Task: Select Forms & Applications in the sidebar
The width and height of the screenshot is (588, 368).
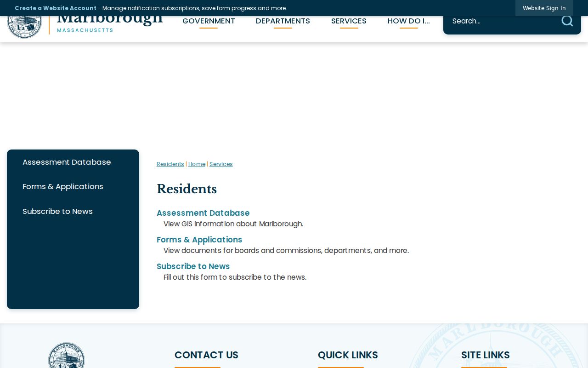Action: tap(63, 186)
